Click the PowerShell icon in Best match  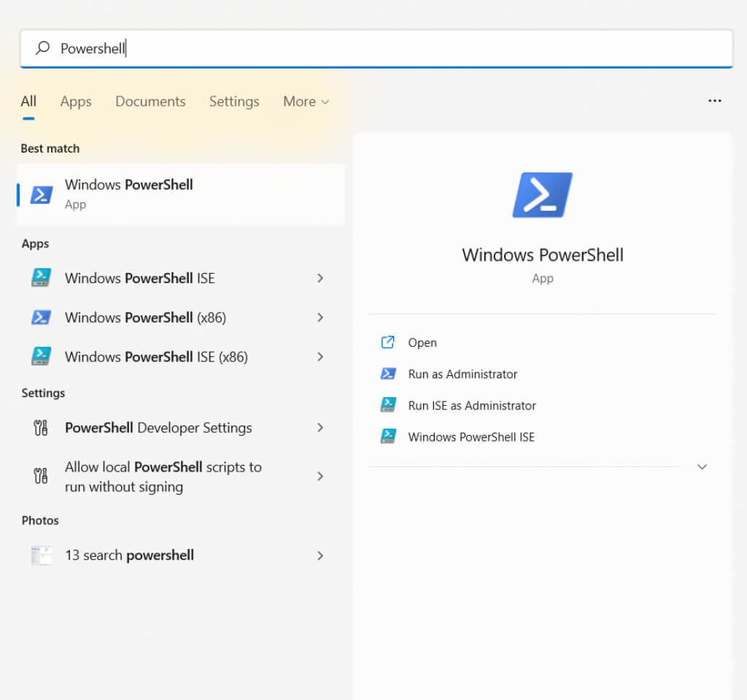tap(42, 194)
